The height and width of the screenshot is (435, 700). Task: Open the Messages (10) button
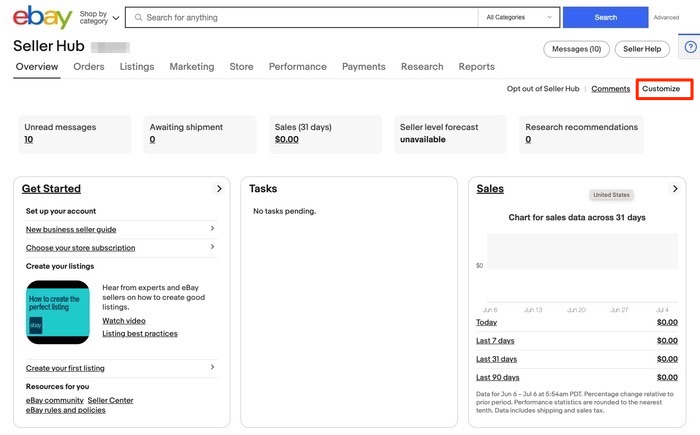[x=576, y=49]
